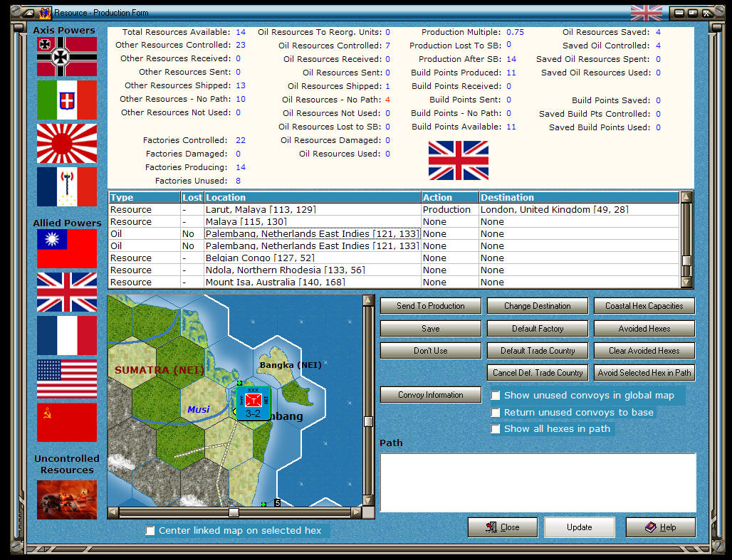
Task: Enable Show unused convoys in global map
Action: pyautogui.click(x=496, y=396)
